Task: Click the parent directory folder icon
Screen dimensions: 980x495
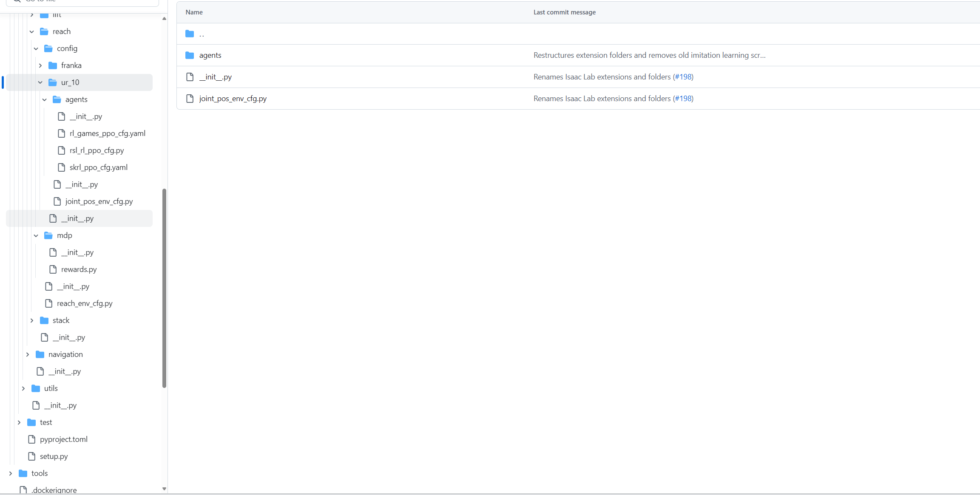Action: [x=190, y=34]
